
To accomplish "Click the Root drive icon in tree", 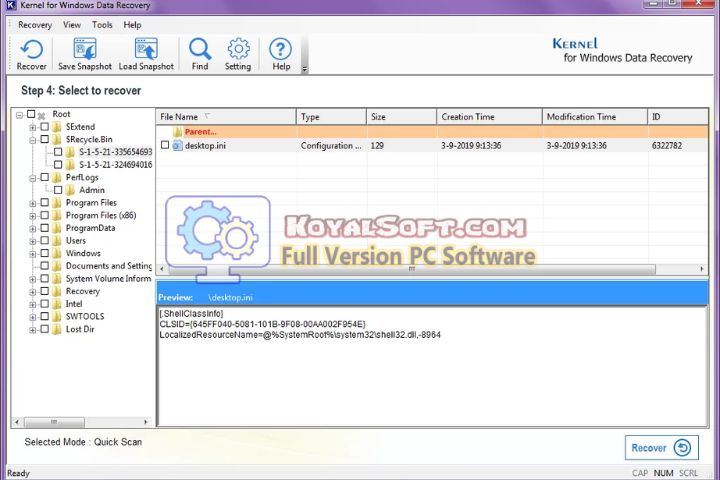I will click(x=42, y=115).
